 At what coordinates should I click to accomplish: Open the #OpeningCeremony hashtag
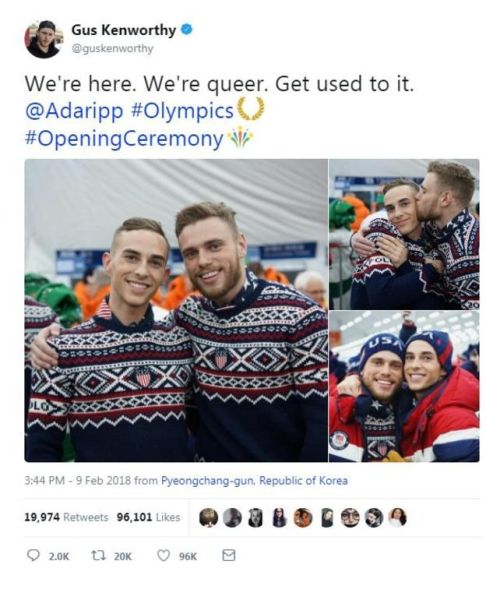[124, 139]
